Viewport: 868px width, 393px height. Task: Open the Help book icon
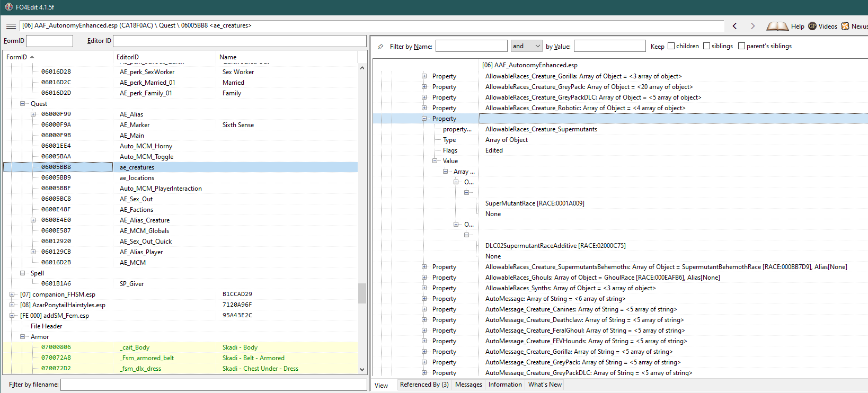click(x=777, y=26)
